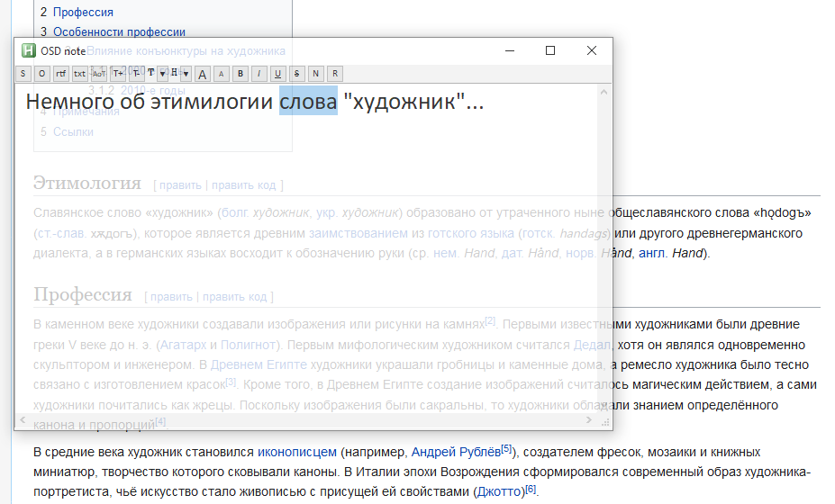Screen dimensions: 835x504
Task: Toggle the AoT always-on-top button
Action: click(99, 74)
